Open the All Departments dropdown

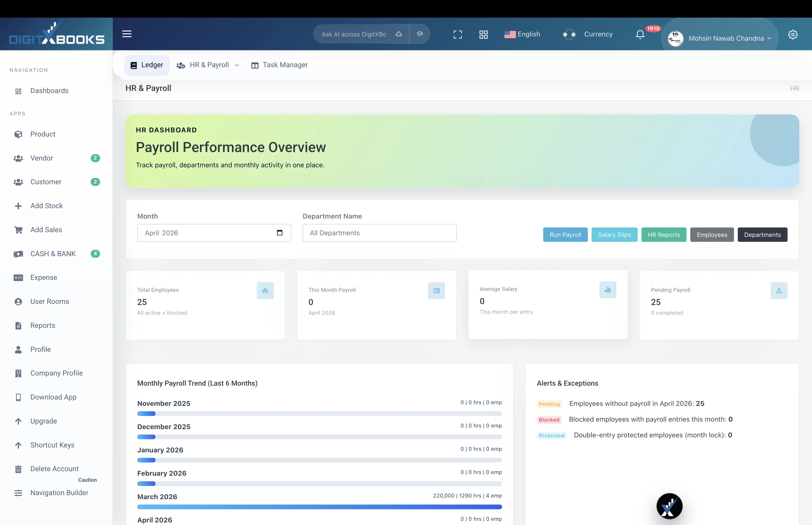click(x=379, y=233)
